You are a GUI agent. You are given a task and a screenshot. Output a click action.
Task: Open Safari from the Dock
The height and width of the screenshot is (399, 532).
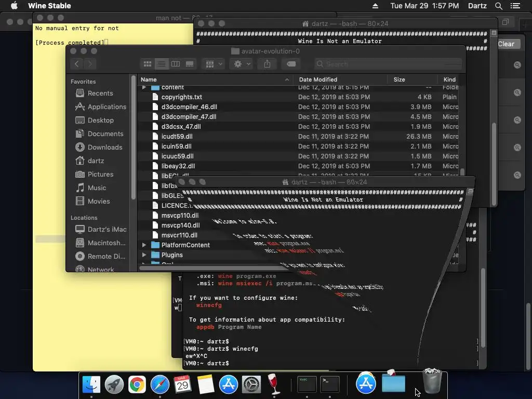[x=160, y=384]
